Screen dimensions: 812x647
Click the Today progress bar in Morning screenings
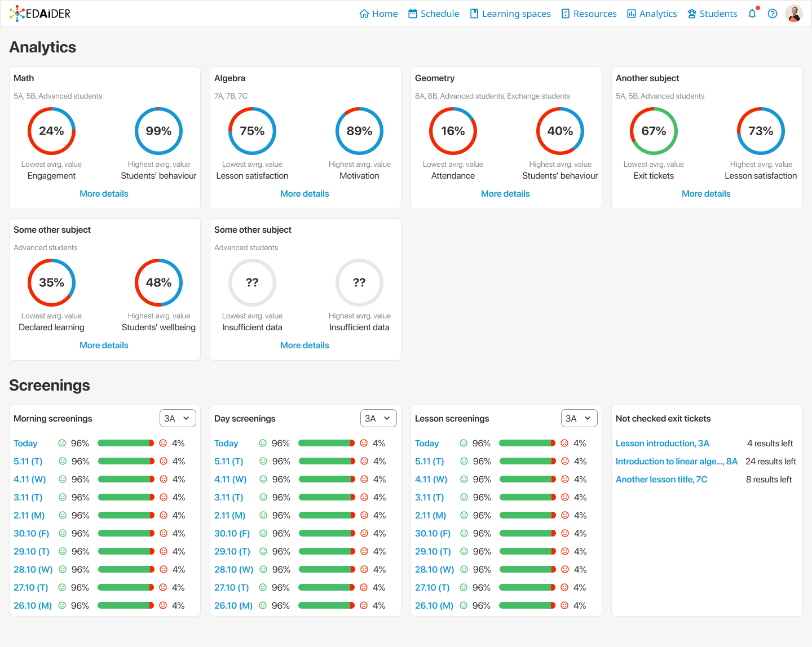[x=126, y=443]
